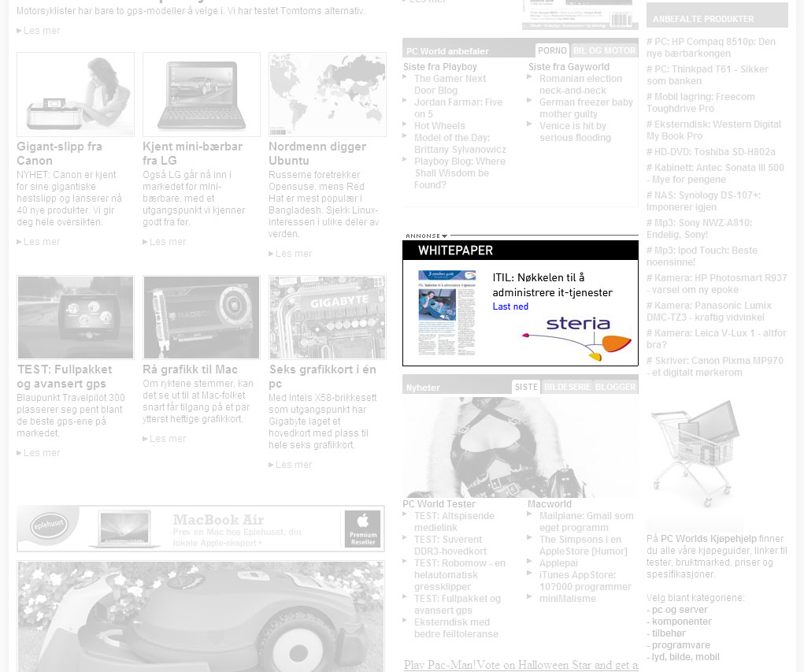Viewport: 804px width, 672px height.
Task: Open the 'Nordmenn digger Ubuntu' headline
Action: click(317, 154)
